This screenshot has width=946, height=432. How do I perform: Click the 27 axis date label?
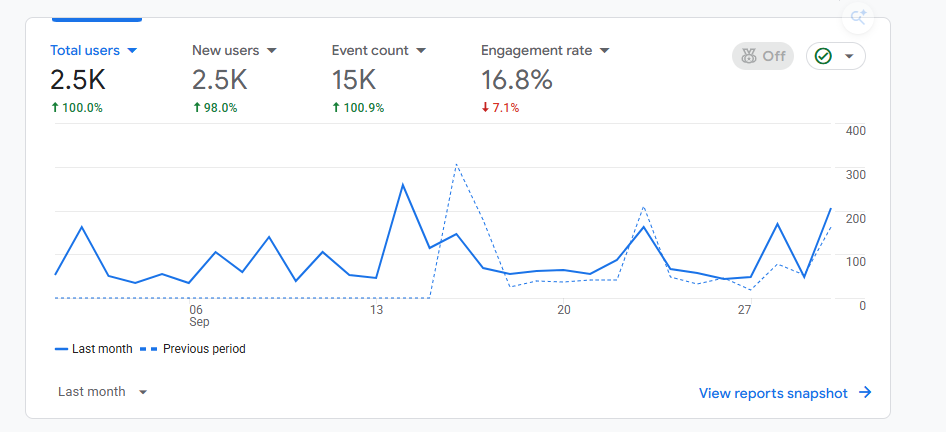pos(743,310)
